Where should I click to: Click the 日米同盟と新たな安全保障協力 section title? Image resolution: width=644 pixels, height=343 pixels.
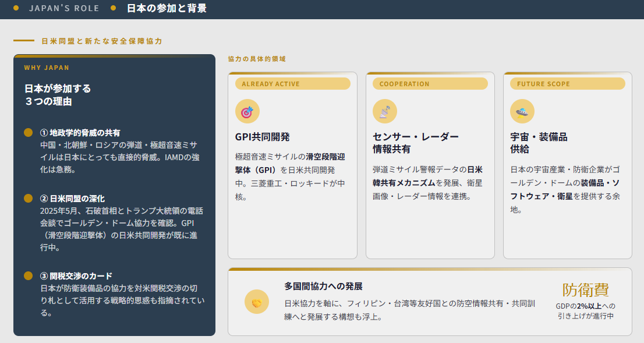click(x=102, y=41)
